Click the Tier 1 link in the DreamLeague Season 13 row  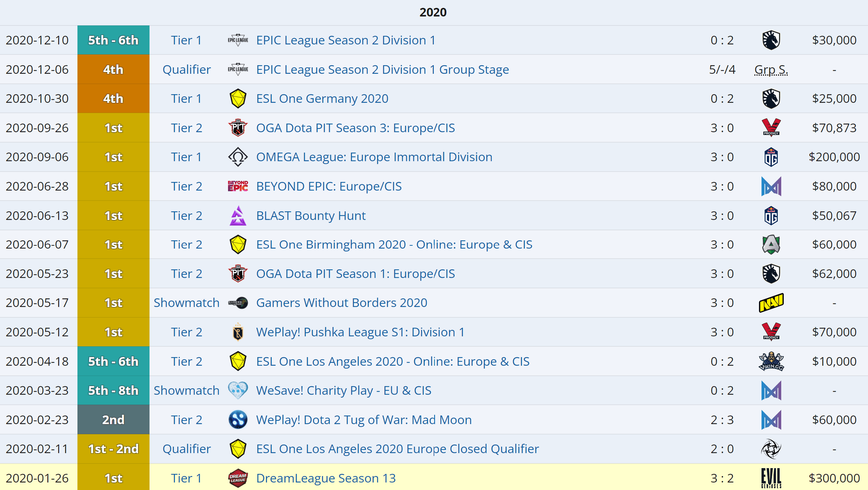[186, 479]
